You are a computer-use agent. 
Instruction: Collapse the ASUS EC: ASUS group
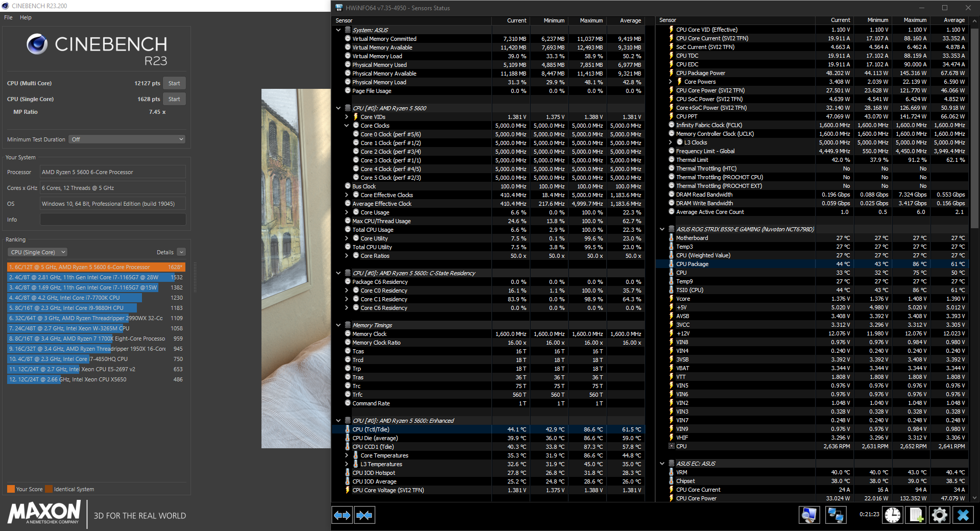coord(662,464)
